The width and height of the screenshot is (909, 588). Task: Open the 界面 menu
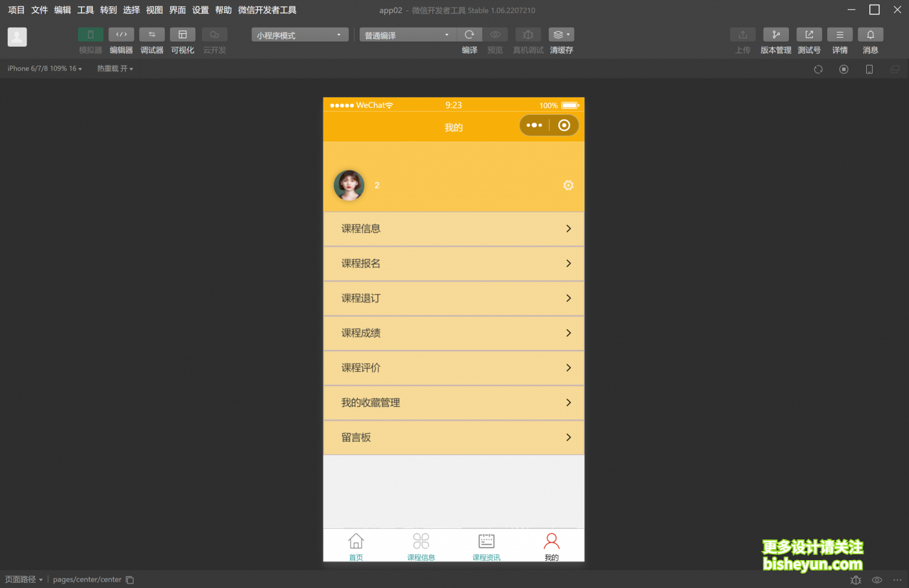tap(177, 10)
